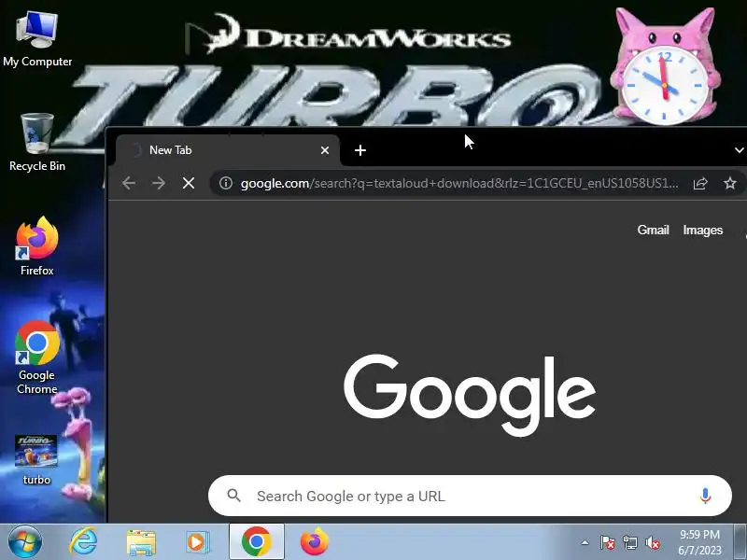Open the Windows Start menu
This screenshot has width=747, height=560.
(x=24, y=542)
